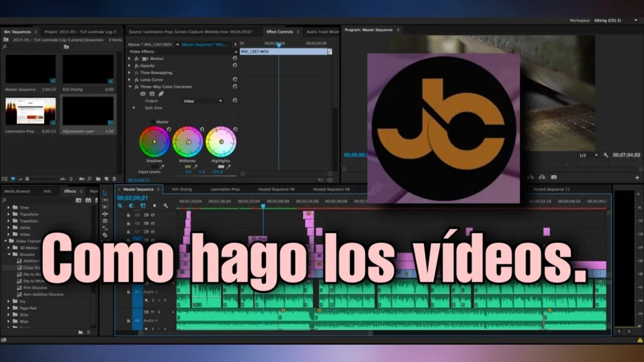Click the timeline wrench settings icon
The height and width of the screenshot is (362, 644).
coord(166,206)
